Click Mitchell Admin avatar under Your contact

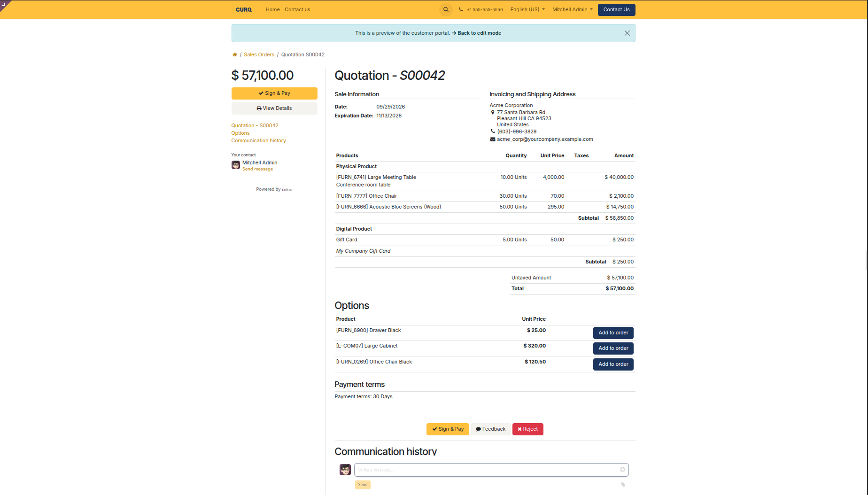[x=236, y=165]
